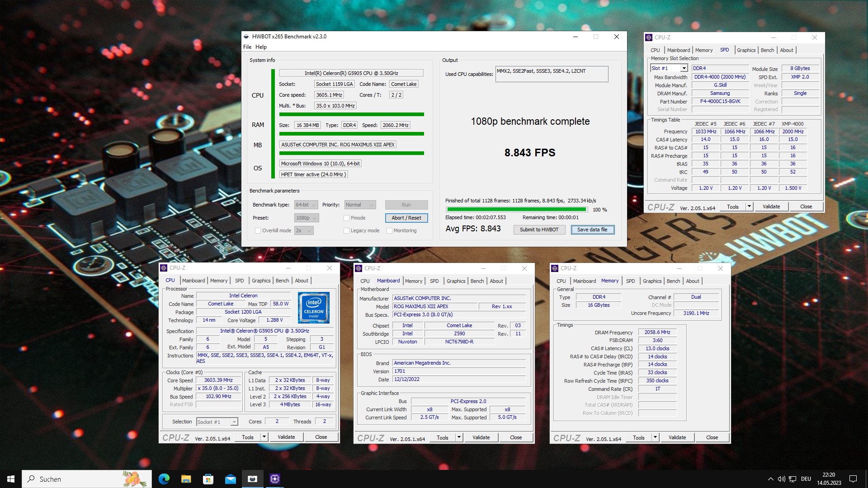Enable the Pmode checkbox

[346, 218]
